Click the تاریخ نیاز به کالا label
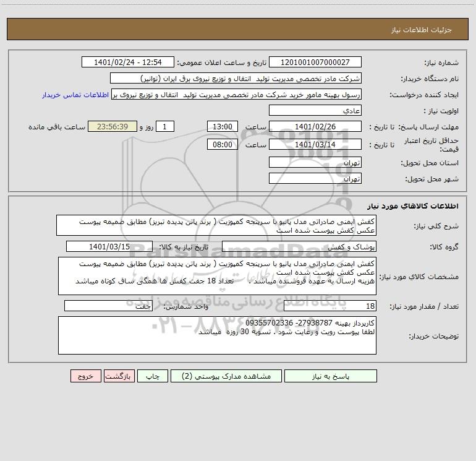 184,247
